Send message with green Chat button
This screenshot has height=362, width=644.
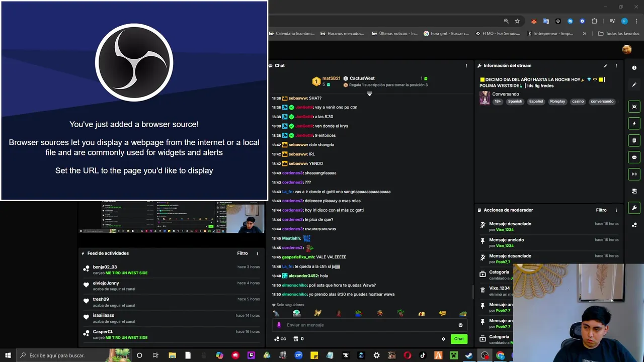pyautogui.click(x=459, y=339)
